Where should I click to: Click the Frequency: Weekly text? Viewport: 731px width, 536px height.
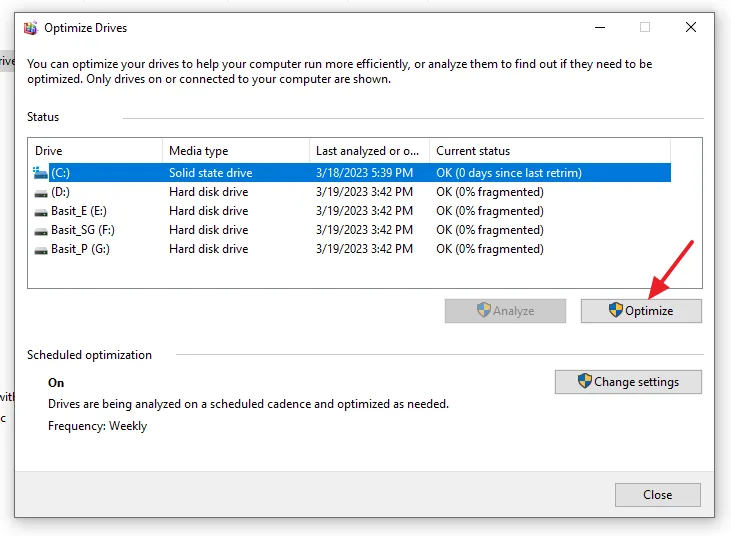(97, 426)
